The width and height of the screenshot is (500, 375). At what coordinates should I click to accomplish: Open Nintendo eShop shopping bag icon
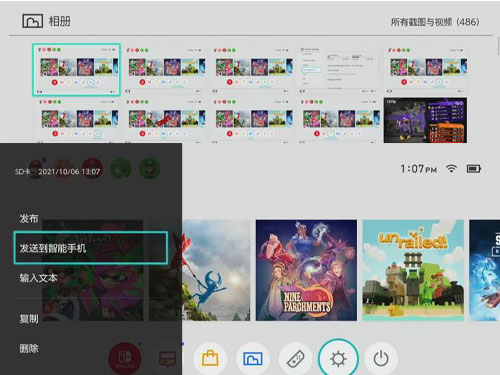pyautogui.click(x=210, y=359)
